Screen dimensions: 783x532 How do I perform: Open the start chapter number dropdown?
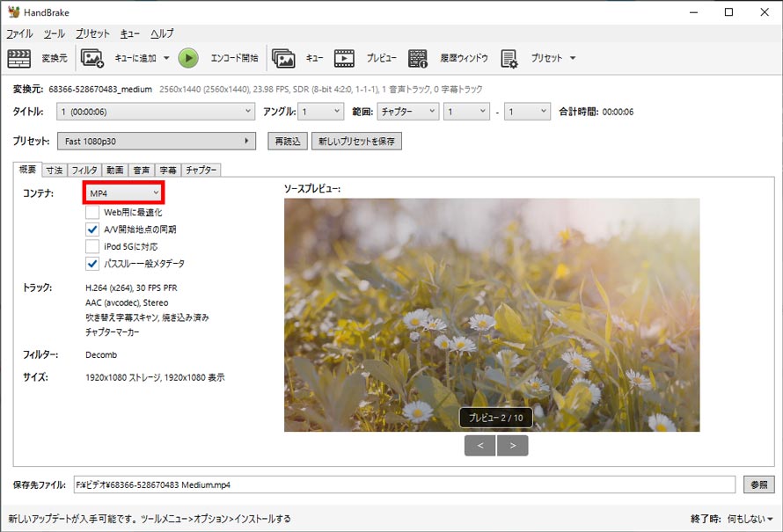tap(466, 112)
